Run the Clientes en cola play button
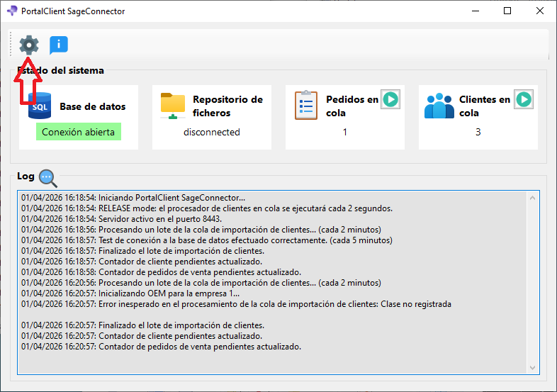 click(524, 99)
